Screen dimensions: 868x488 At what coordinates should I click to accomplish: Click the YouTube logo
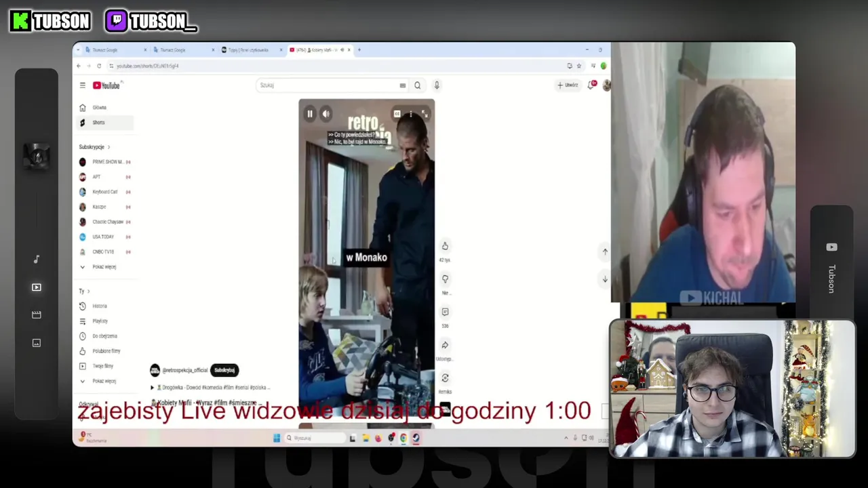(106, 85)
